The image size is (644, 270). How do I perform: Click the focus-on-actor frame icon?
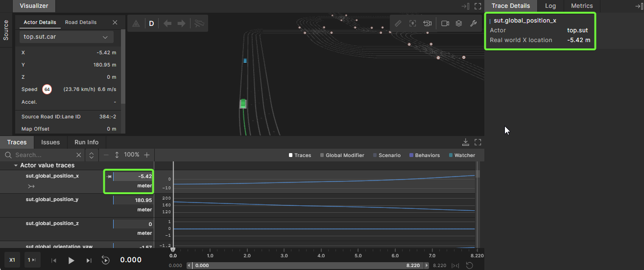[x=413, y=23]
